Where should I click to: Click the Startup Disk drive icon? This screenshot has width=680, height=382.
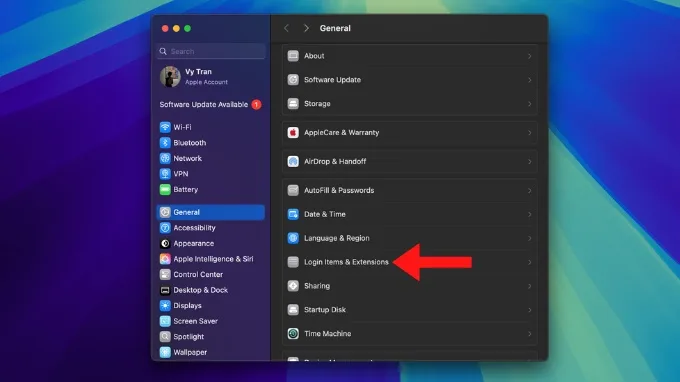tap(293, 310)
